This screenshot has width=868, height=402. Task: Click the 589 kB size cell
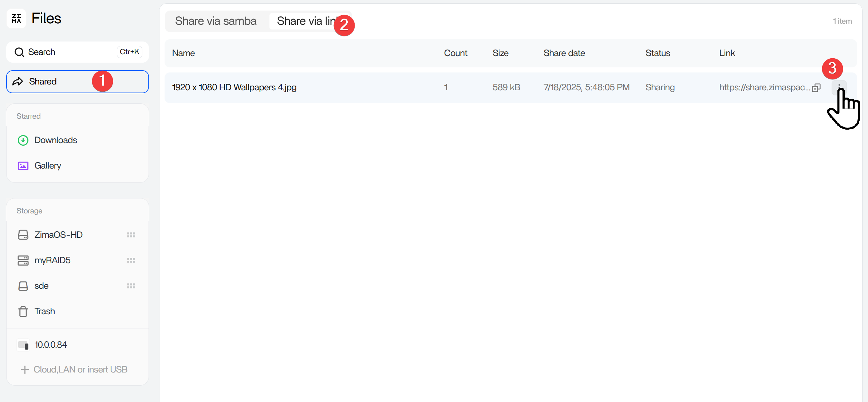pos(506,87)
